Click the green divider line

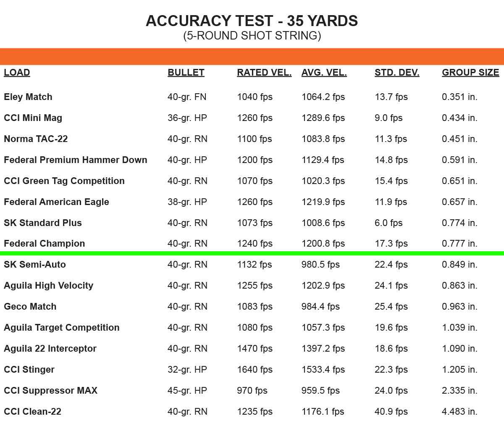point(252,253)
